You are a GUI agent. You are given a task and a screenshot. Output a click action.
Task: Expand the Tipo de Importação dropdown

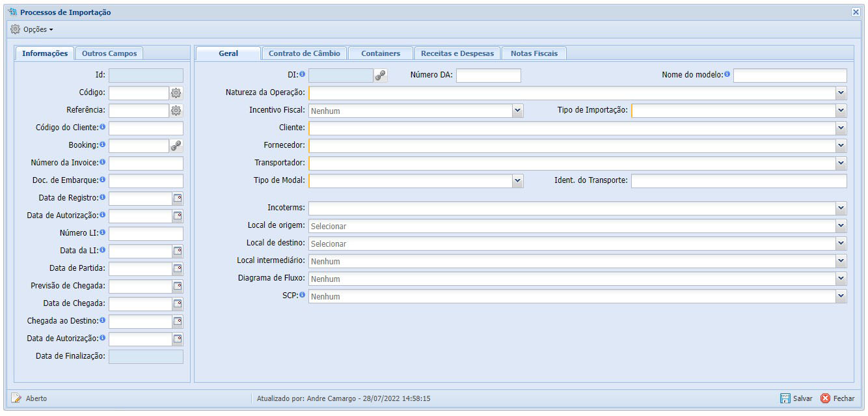click(x=841, y=111)
